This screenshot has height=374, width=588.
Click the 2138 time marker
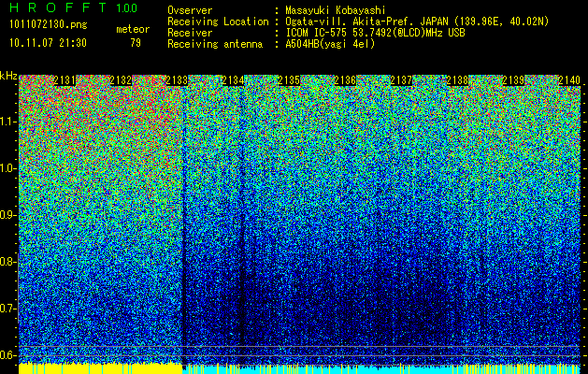tap(457, 80)
